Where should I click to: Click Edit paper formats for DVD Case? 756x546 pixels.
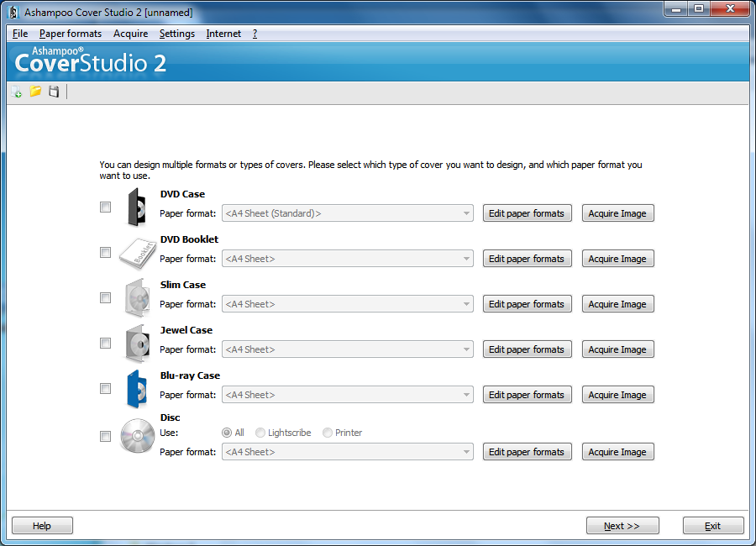pyautogui.click(x=527, y=213)
